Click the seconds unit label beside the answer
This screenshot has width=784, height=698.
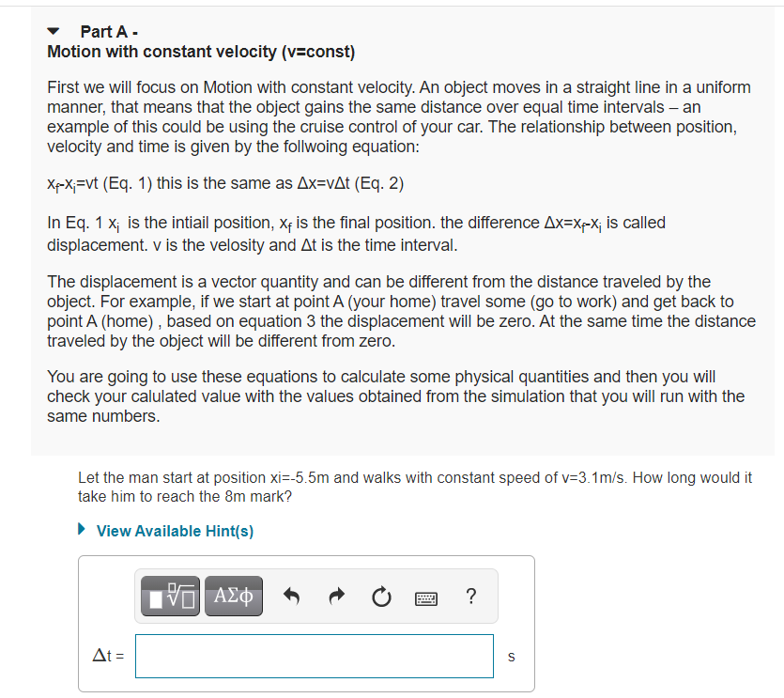(510, 656)
